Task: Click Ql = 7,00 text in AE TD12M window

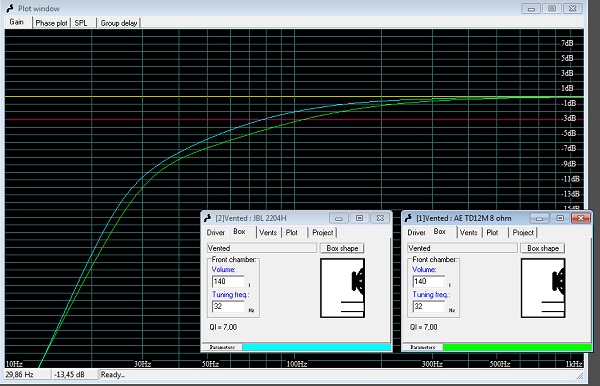Action: coord(424,327)
